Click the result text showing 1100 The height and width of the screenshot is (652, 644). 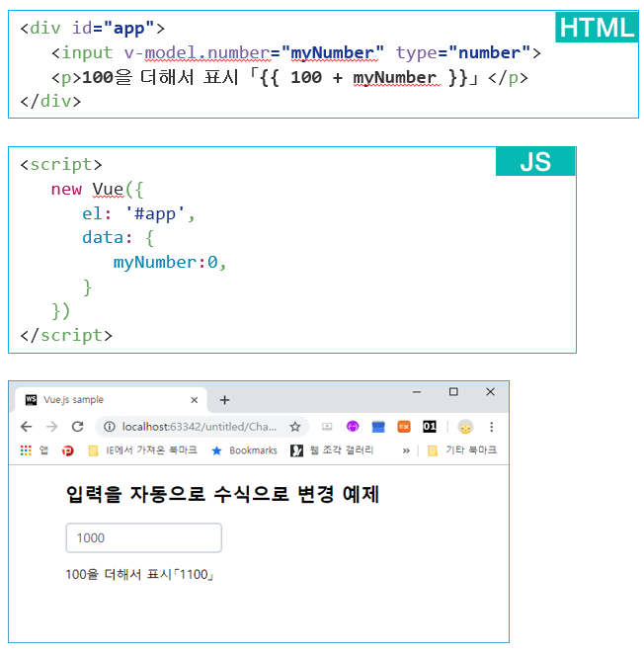click(x=139, y=574)
